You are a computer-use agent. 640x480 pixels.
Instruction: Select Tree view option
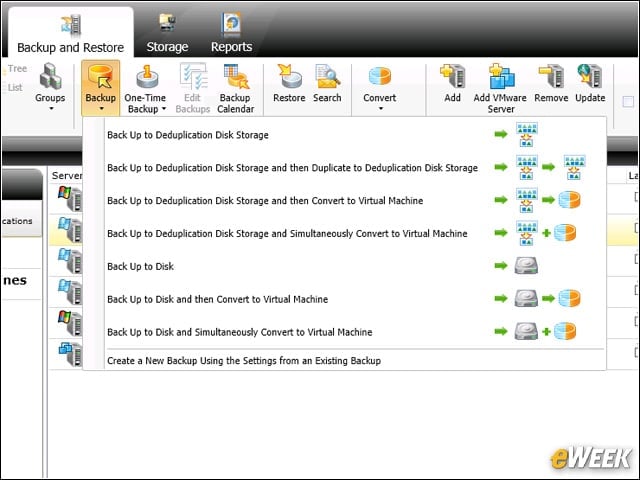(x=17, y=69)
